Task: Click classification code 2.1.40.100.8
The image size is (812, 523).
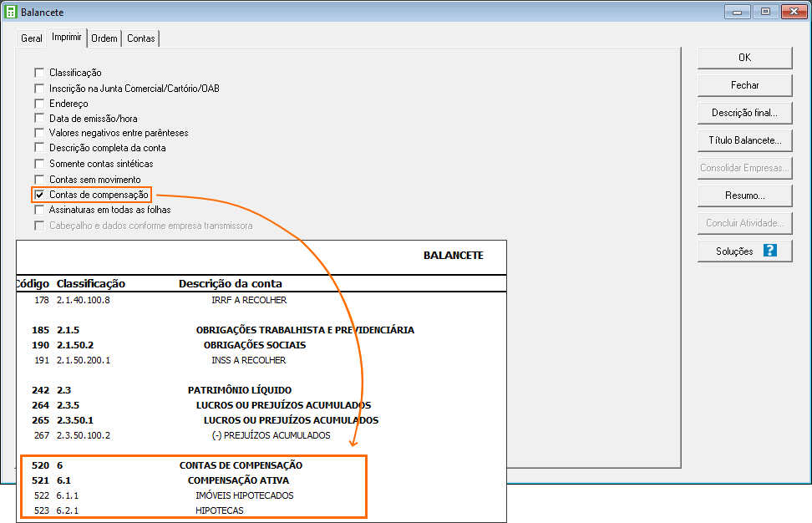Action: tap(84, 300)
